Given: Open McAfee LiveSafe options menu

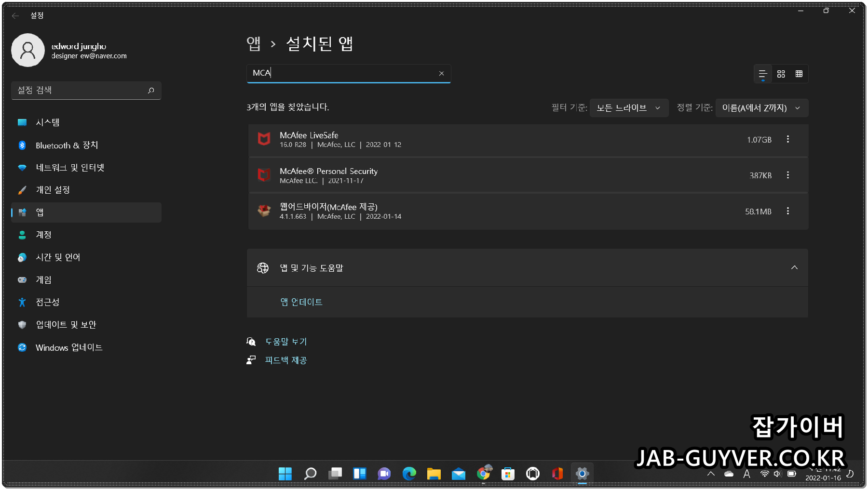Looking at the screenshot, I should click(x=788, y=139).
